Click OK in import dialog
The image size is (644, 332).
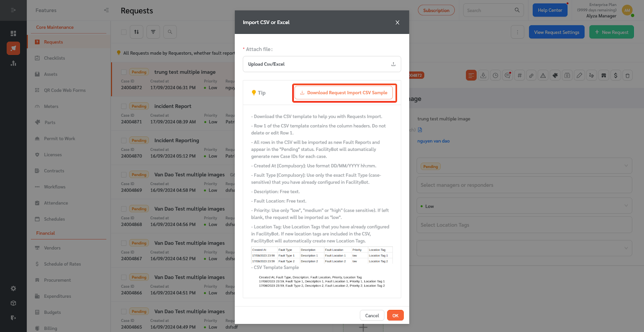click(395, 316)
